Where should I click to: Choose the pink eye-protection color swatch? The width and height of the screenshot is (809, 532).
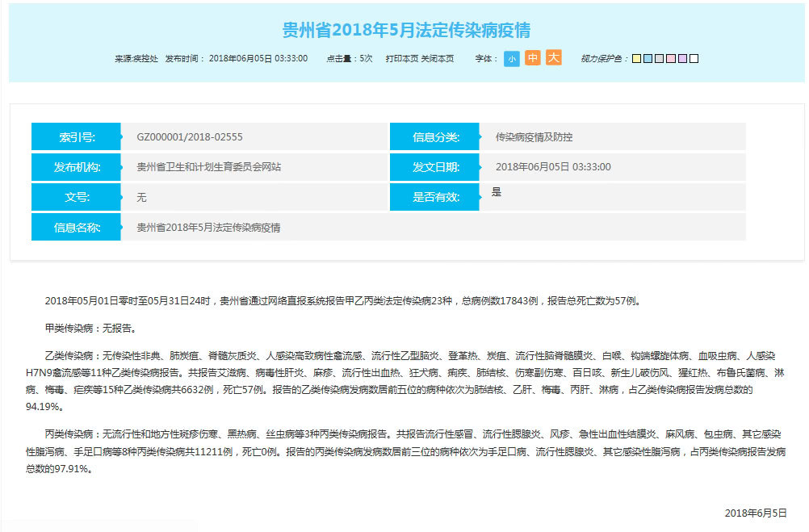coord(671,59)
